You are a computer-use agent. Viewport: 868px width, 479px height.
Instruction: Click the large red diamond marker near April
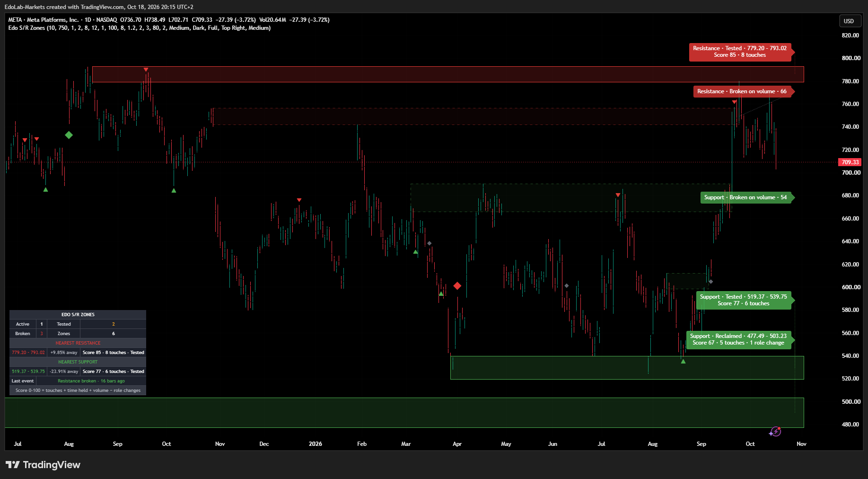point(457,286)
